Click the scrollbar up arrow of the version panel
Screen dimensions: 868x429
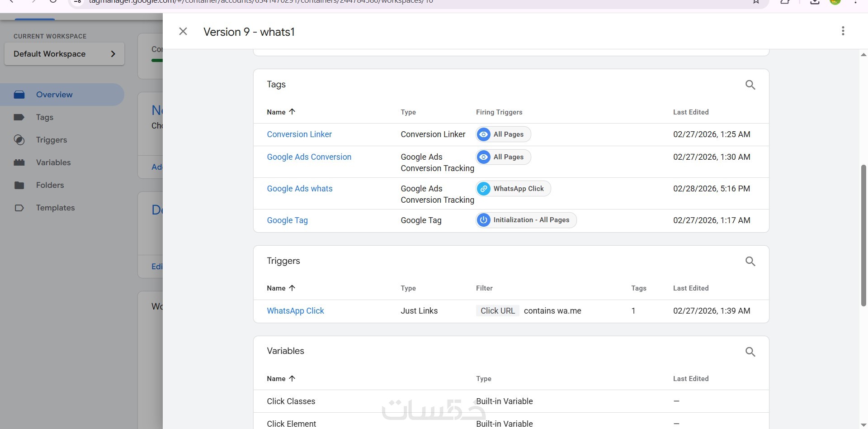coord(863,55)
